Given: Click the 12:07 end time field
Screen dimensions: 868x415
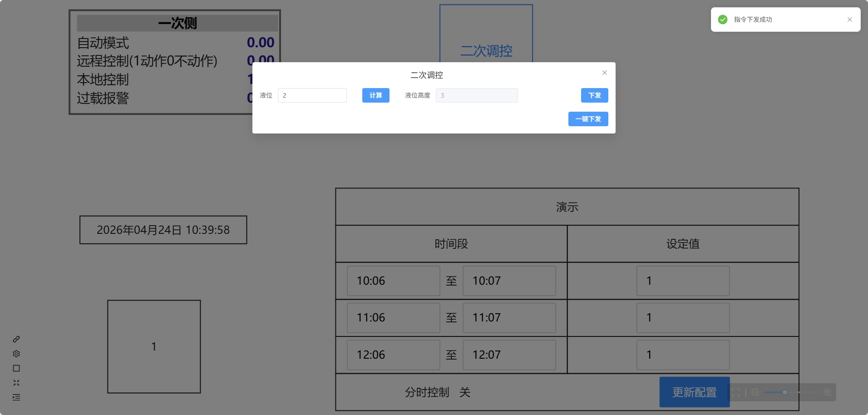Looking at the screenshot, I should coord(509,355).
